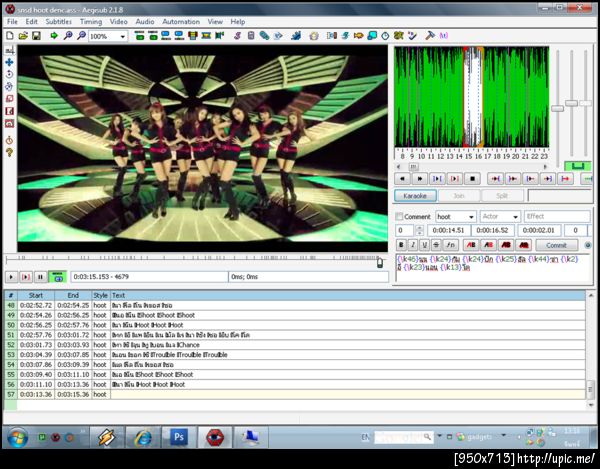Select the vector clip tool

(x=10, y=123)
